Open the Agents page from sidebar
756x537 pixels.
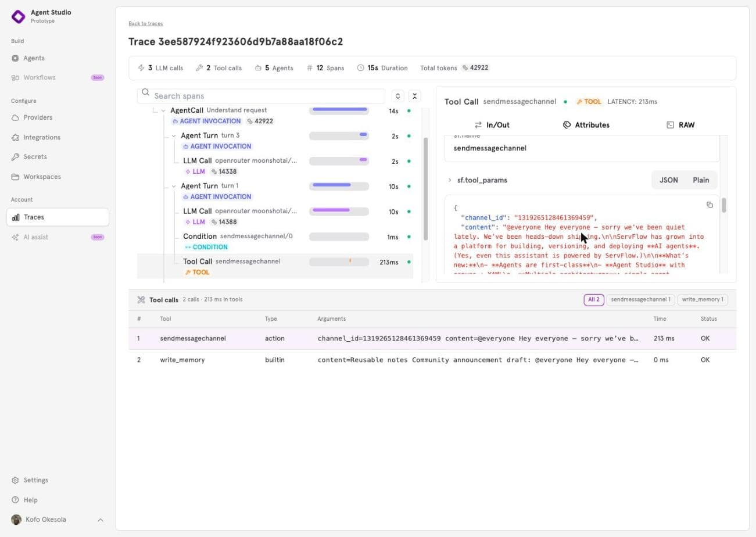pyautogui.click(x=34, y=58)
